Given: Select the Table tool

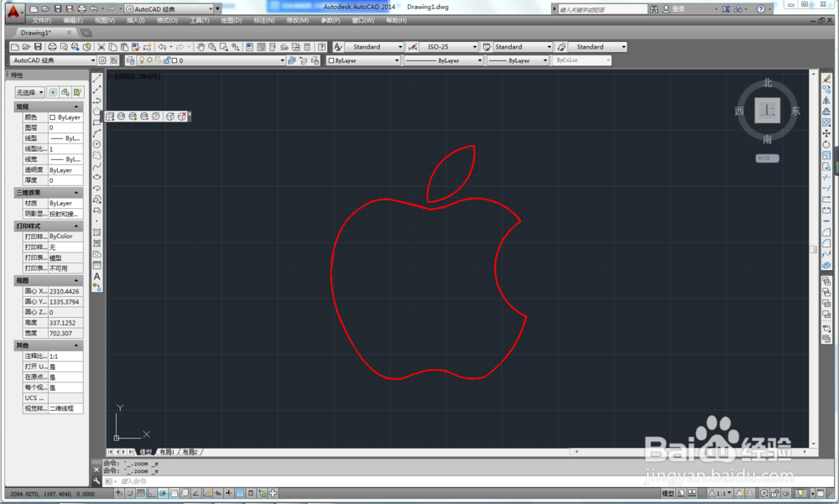Looking at the screenshot, I should point(96,265).
